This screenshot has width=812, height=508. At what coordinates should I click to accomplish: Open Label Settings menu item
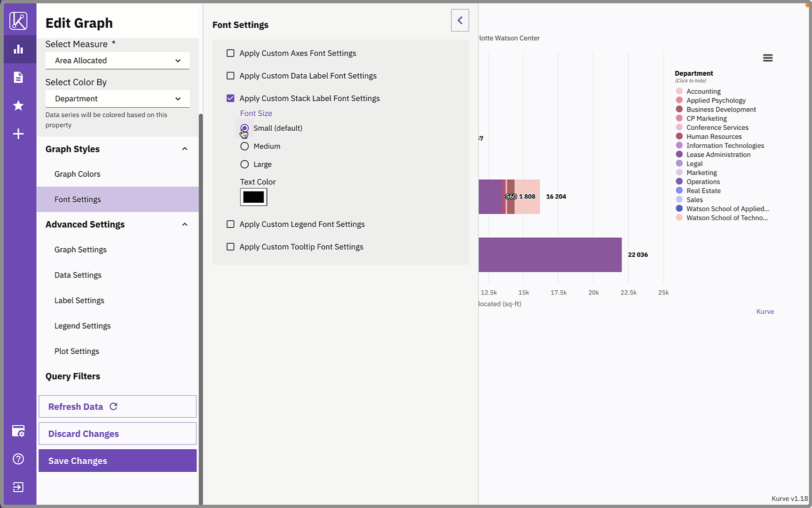[79, 301]
